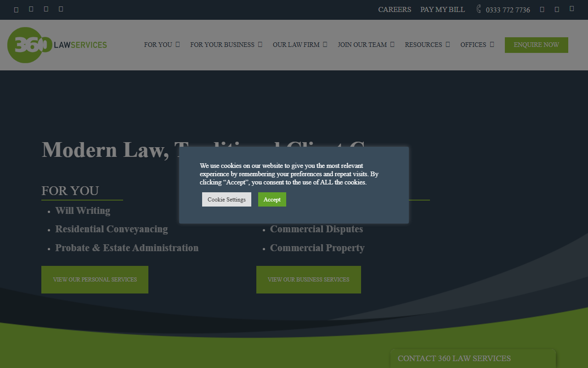Screen dimensions: 588x368
Task: Click the first icon right of the phone number
Action: (542, 9)
